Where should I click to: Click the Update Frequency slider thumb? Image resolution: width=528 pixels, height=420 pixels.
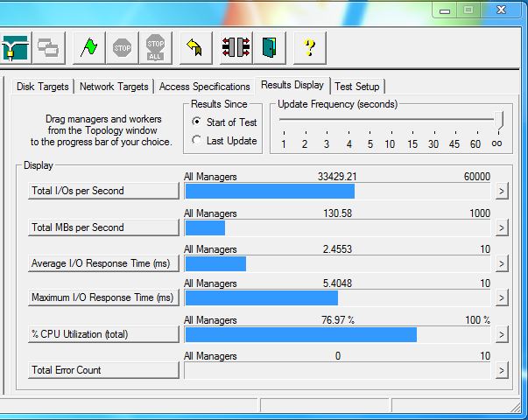tap(499, 121)
